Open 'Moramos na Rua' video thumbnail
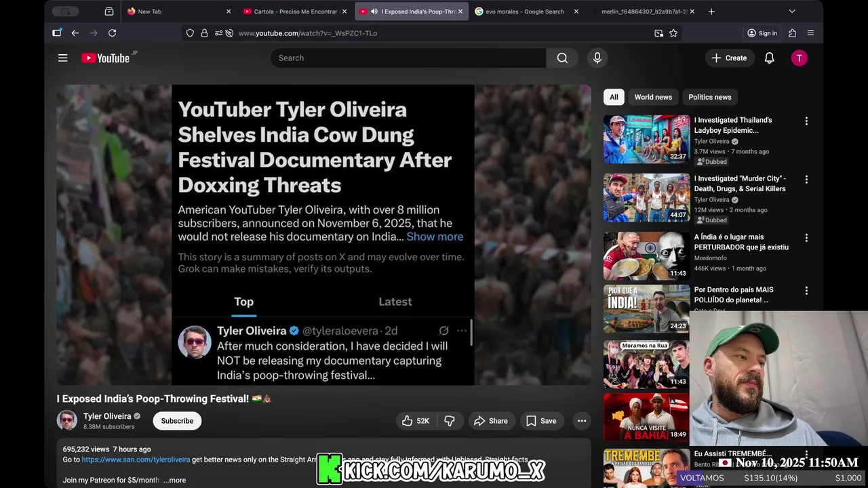 pos(646,364)
